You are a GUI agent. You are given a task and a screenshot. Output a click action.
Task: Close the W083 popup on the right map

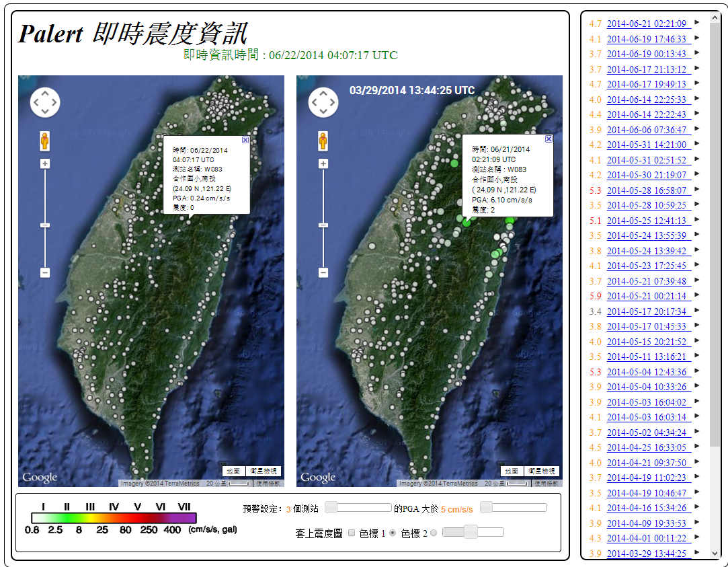549,138
